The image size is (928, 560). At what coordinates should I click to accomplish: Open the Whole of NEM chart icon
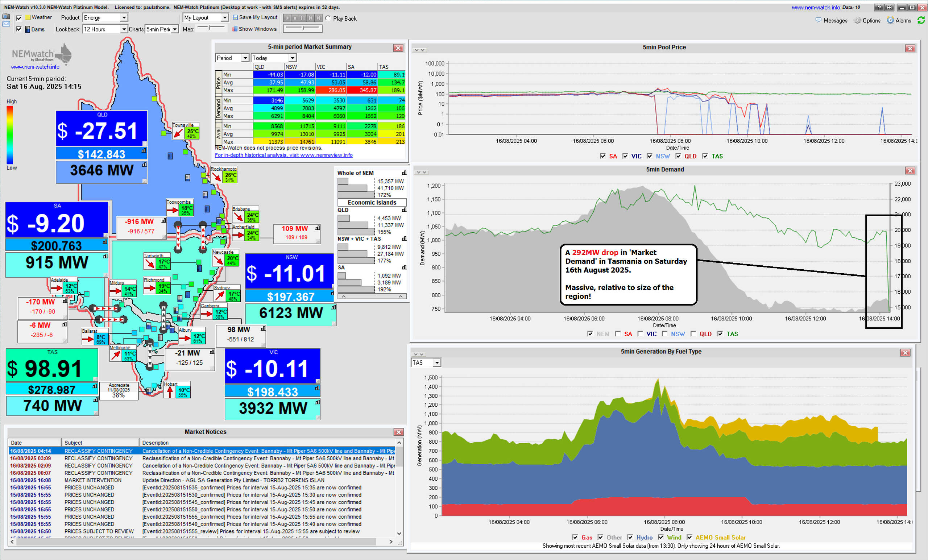click(x=404, y=173)
